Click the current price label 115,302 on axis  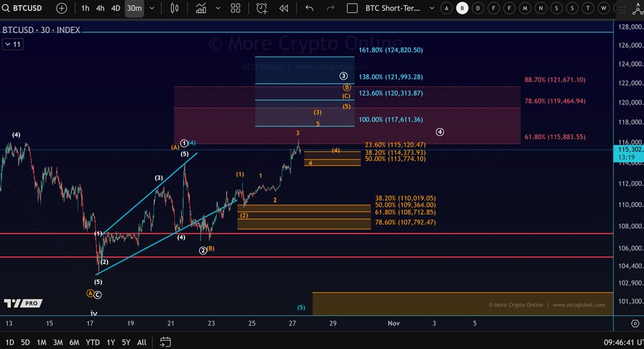tap(628, 149)
